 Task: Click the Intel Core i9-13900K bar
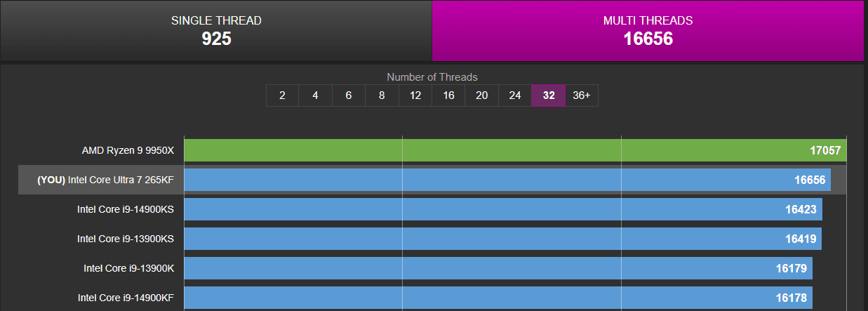498,268
